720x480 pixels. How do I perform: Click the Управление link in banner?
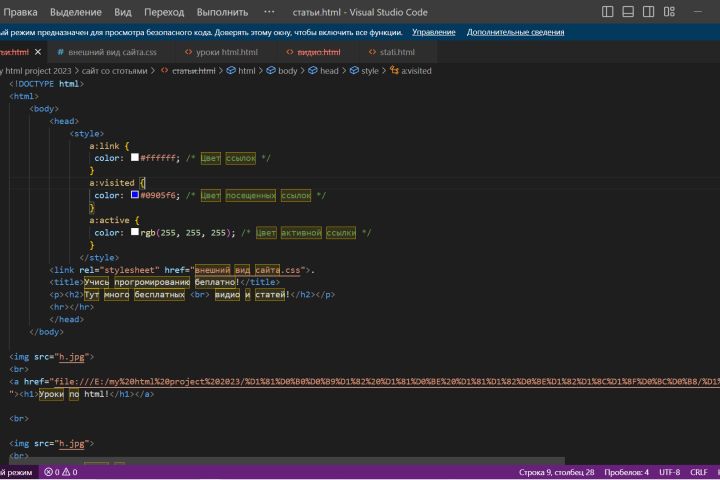433,32
